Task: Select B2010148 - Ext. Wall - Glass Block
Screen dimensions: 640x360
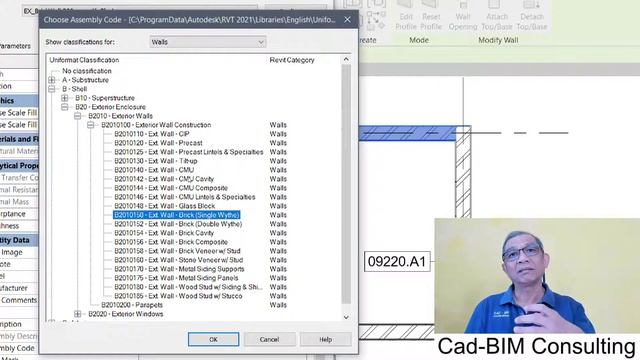Action: click(x=164, y=206)
